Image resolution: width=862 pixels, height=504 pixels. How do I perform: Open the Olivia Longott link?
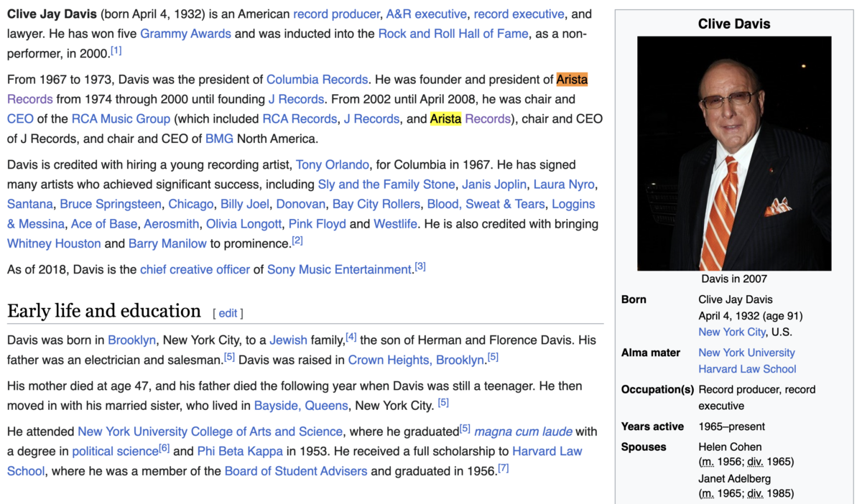pyautogui.click(x=244, y=224)
